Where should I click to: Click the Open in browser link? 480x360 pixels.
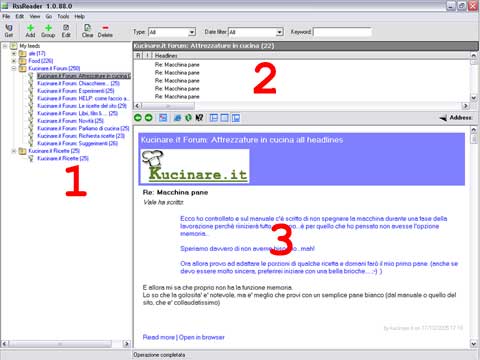(202, 337)
